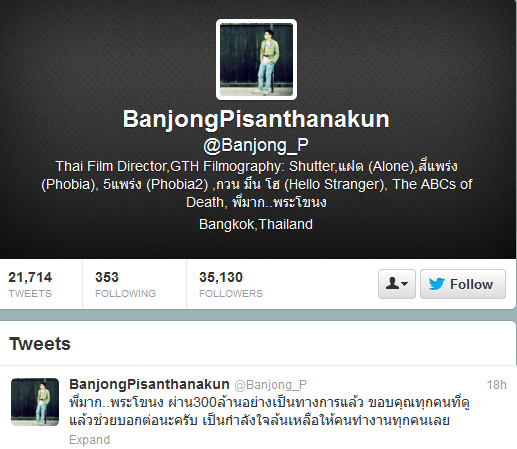Click the @Banjong_P handle in profile header

point(256,146)
